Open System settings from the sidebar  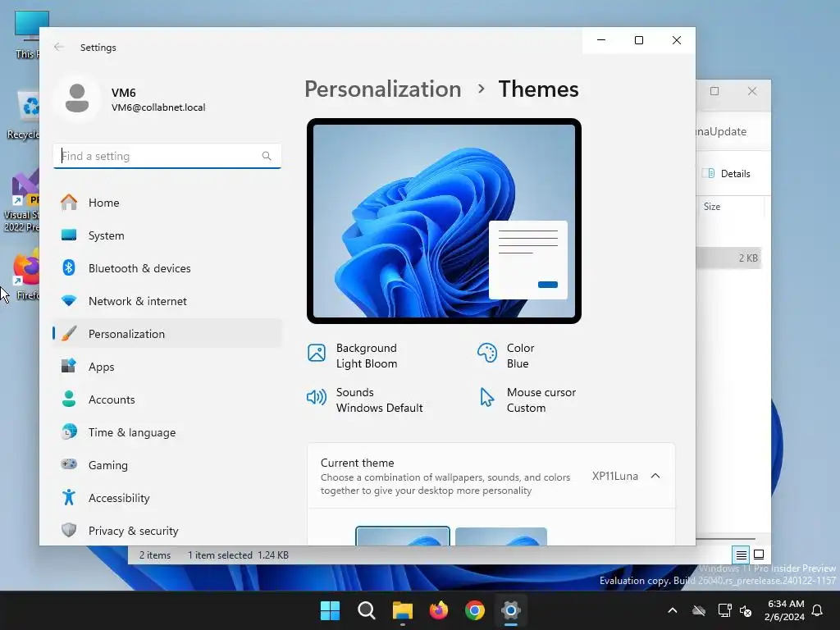tap(167, 235)
